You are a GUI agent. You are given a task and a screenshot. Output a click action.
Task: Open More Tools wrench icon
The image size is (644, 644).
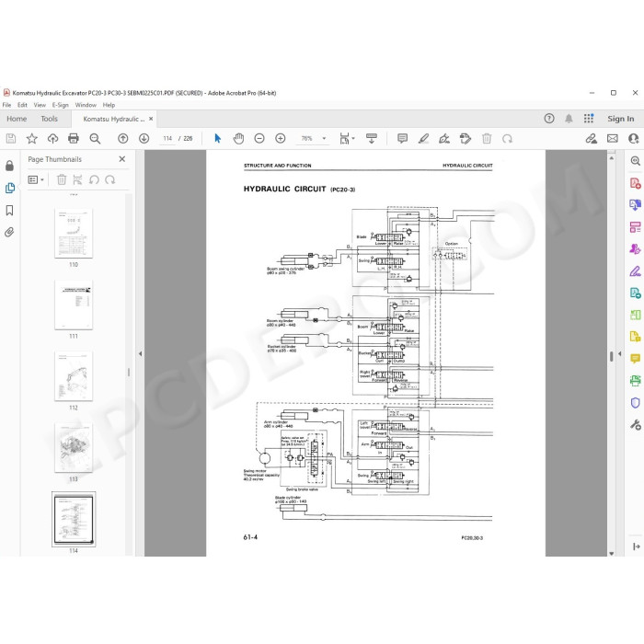(x=635, y=425)
